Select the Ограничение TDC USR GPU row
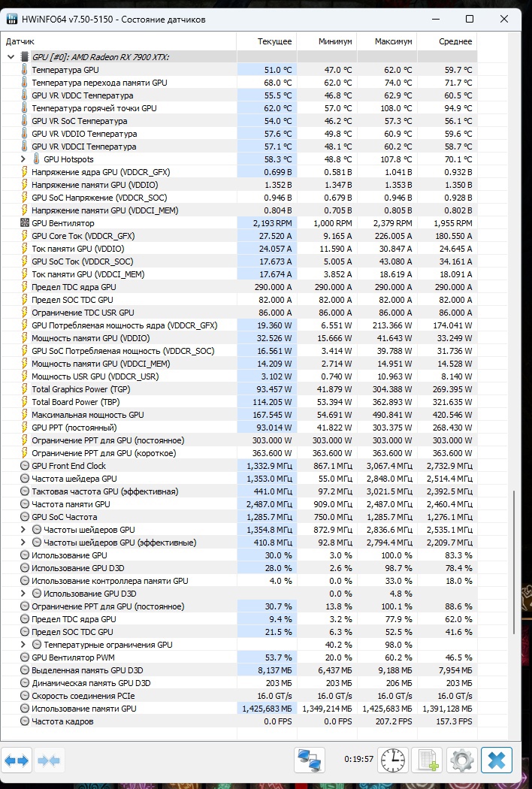Image resolution: width=532 pixels, height=789 pixels. [x=239, y=313]
